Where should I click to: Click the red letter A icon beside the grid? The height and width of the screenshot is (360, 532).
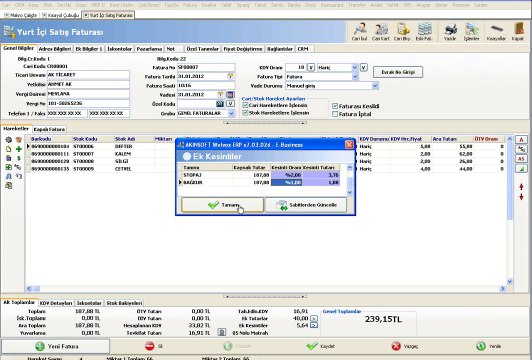pos(521,139)
